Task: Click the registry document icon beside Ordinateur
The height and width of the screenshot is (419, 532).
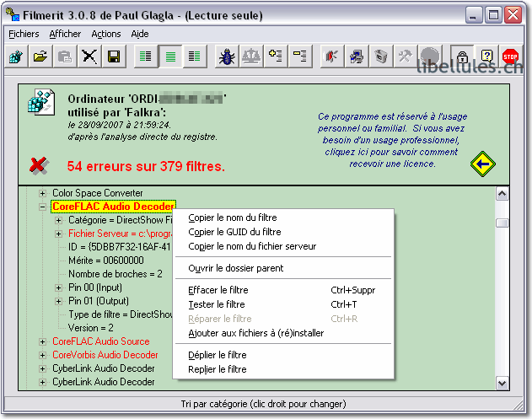Action: click(x=41, y=101)
